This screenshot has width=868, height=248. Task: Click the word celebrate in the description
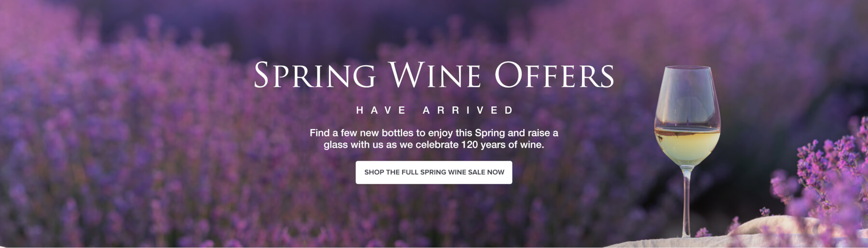(x=437, y=145)
